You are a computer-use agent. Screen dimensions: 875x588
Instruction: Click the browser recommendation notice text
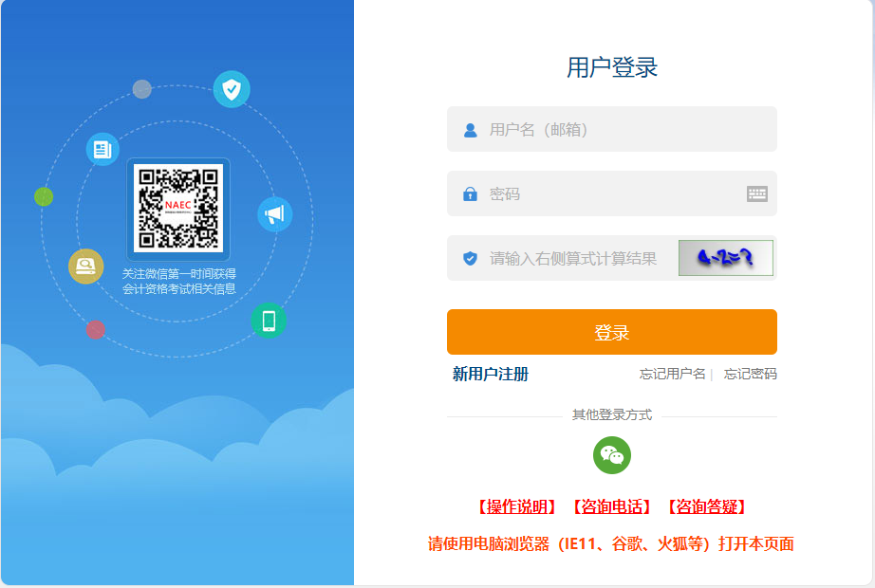coord(611,543)
